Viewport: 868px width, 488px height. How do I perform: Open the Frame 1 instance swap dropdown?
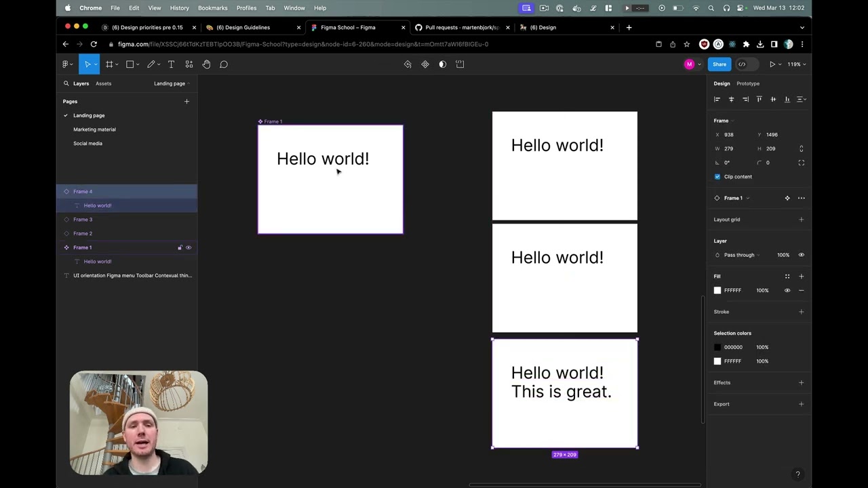(737, 198)
